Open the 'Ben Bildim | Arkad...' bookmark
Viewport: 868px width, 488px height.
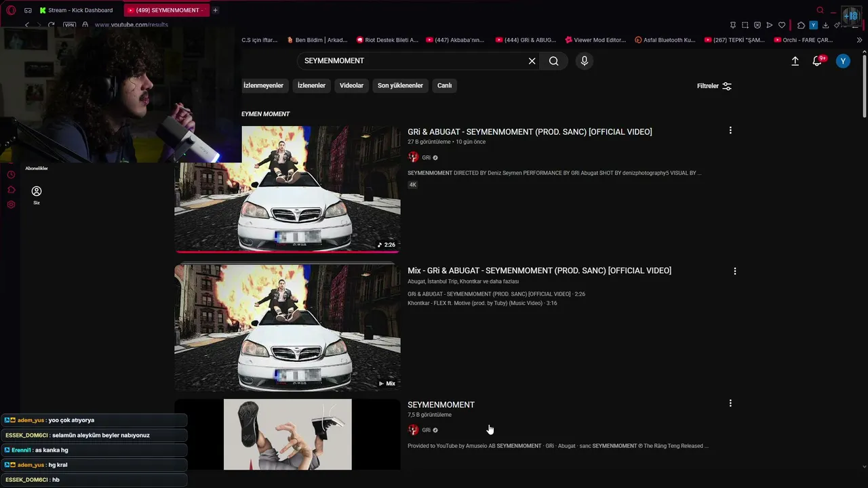317,40
